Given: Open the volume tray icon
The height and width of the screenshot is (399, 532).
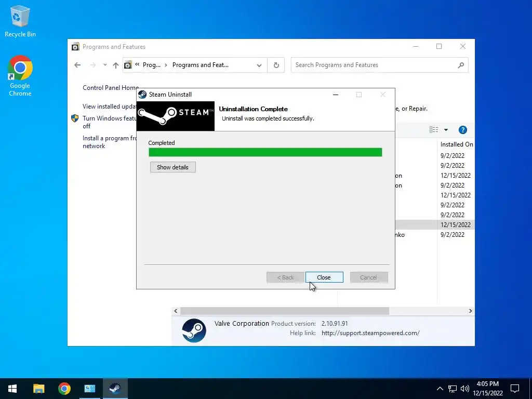Looking at the screenshot, I should pos(465,389).
